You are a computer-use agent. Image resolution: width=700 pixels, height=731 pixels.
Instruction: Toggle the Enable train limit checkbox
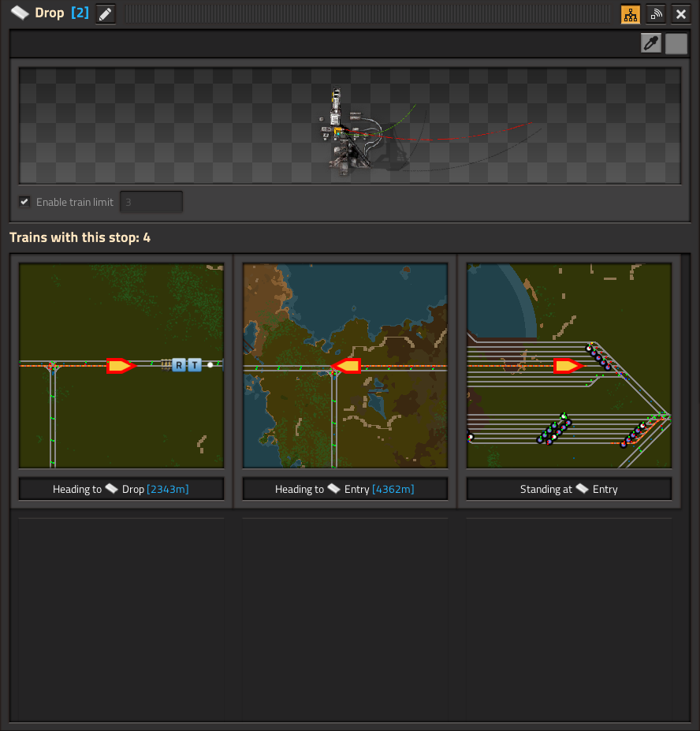tap(24, 202)
